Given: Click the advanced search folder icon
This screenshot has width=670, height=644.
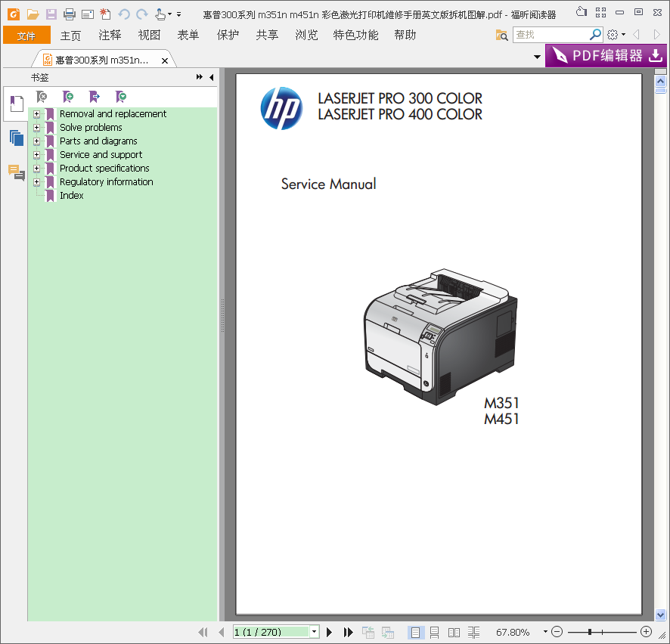Looking at the screenshot, I should 501,35.
